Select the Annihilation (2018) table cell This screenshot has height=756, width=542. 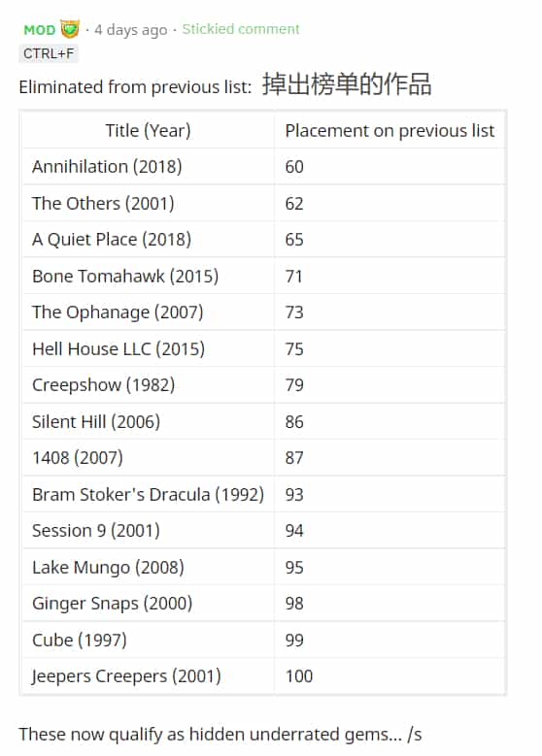149,167
